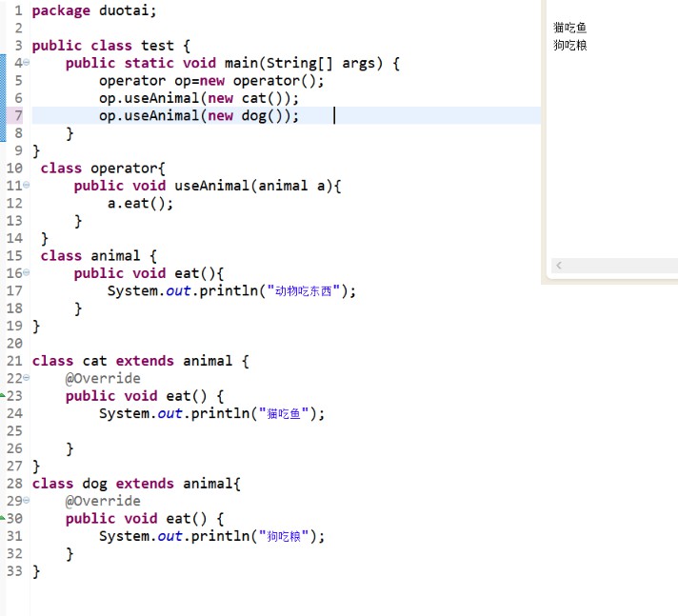Click the println "动物吃东西" statement
This screenshot has width=678, height=616.
coord(231,291)
